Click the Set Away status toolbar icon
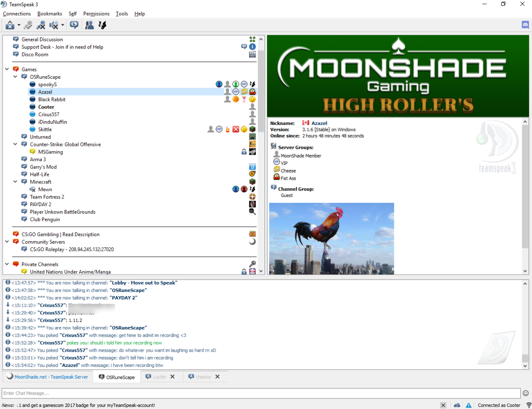Screen dimensions: 532x409 click(10, 25)
